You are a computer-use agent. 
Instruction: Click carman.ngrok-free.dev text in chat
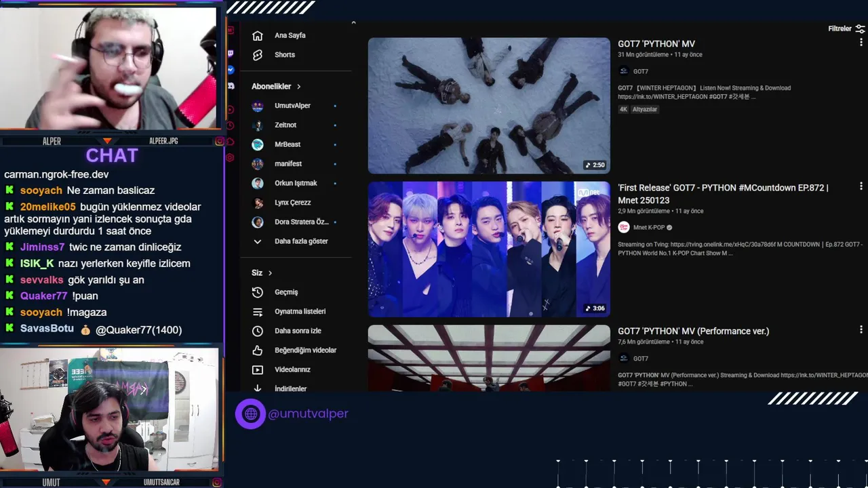click(x=56, y=174)
